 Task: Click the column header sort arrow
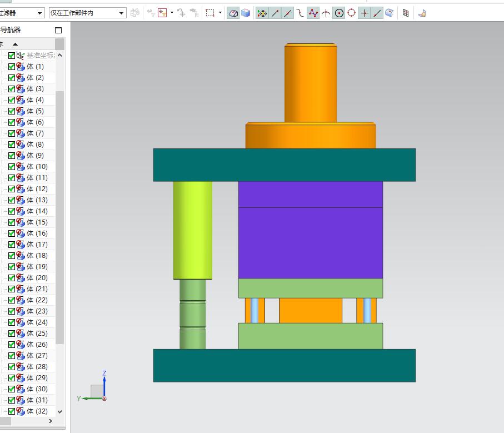click(x=15, y=44)
